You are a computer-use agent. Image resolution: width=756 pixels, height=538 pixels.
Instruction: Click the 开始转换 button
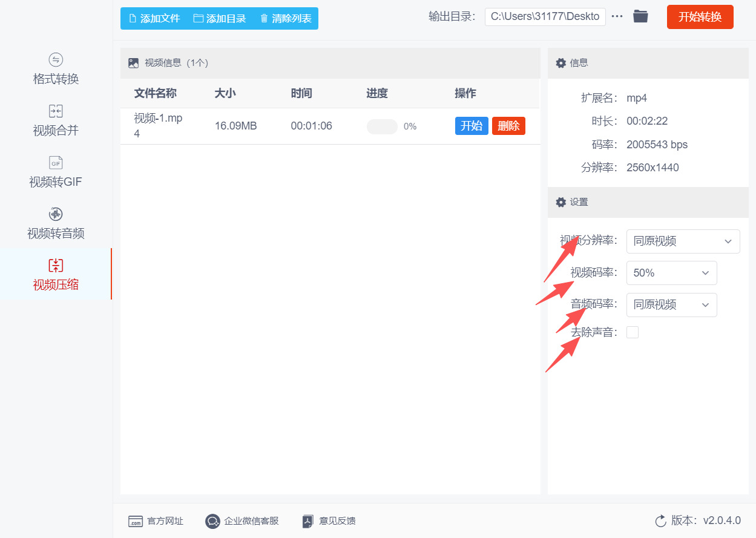[700, 17]
